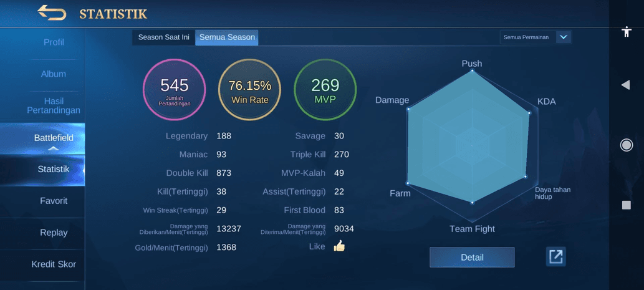
Task: Click the Detail button
Action: pyautogui.click(x=472, y=257)
